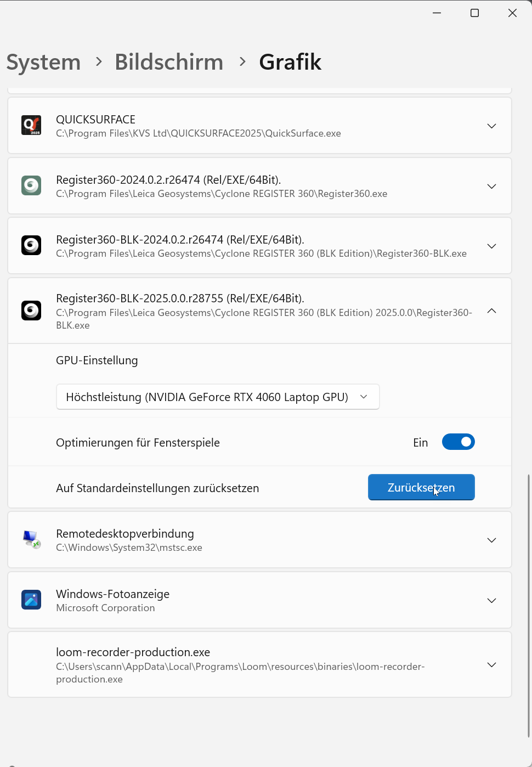Click the GPU-Einstellung label

pos(97,360)
